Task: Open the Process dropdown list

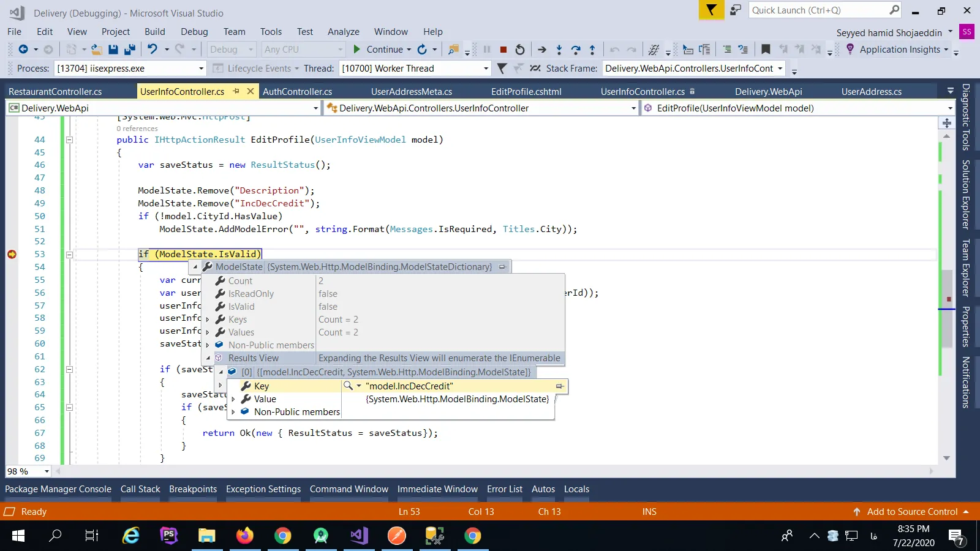Action: (x=201, y=69)
